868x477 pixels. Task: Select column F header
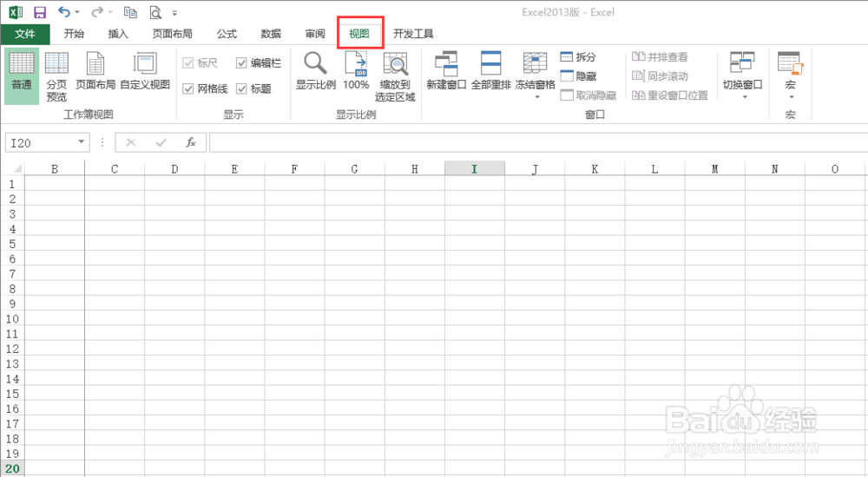294,169
